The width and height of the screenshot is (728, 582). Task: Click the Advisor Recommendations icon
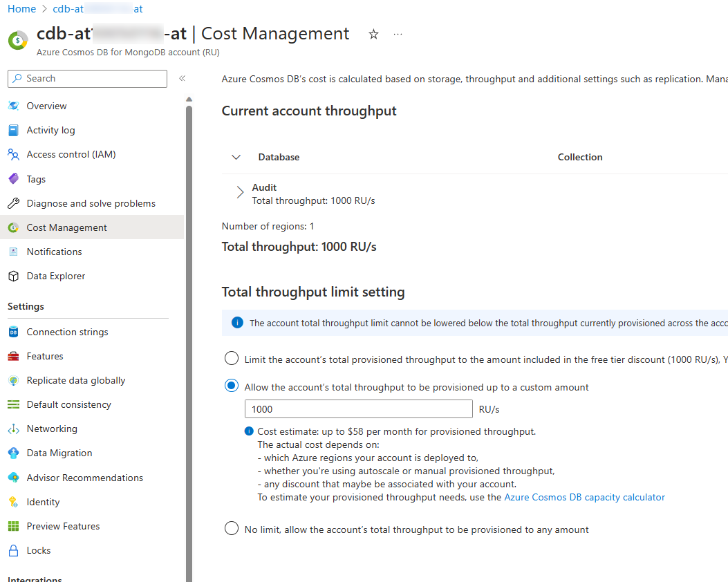tap(13, 478)
